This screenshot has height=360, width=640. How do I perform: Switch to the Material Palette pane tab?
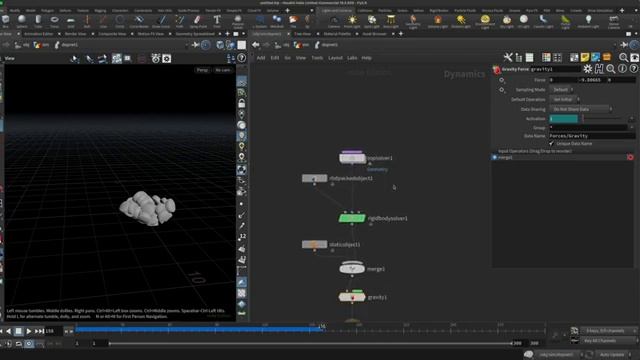(337, 34)
